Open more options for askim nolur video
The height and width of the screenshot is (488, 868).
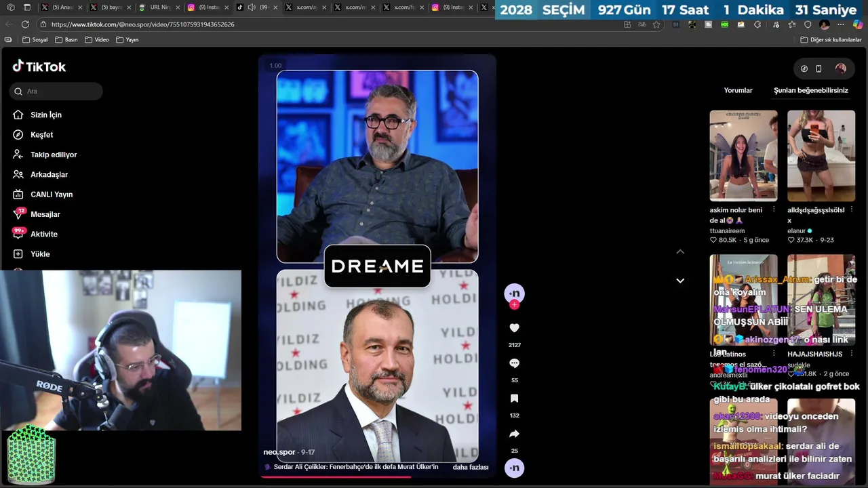[774, 210]
